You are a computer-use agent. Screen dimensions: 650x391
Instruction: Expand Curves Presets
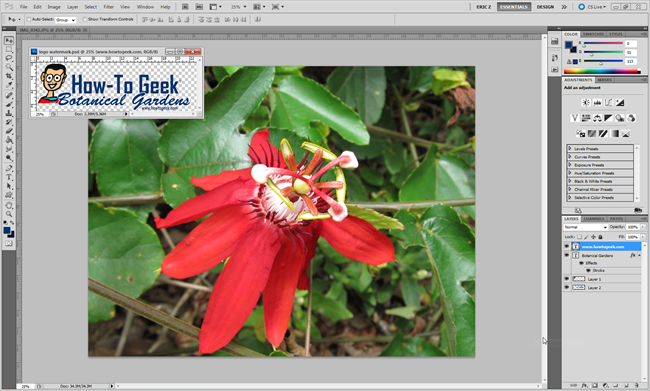tap(570, 157)
